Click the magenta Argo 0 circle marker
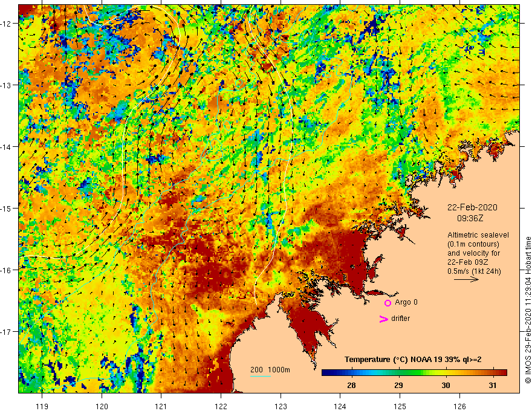Screen dimensions: 532x411 (388, 303)
